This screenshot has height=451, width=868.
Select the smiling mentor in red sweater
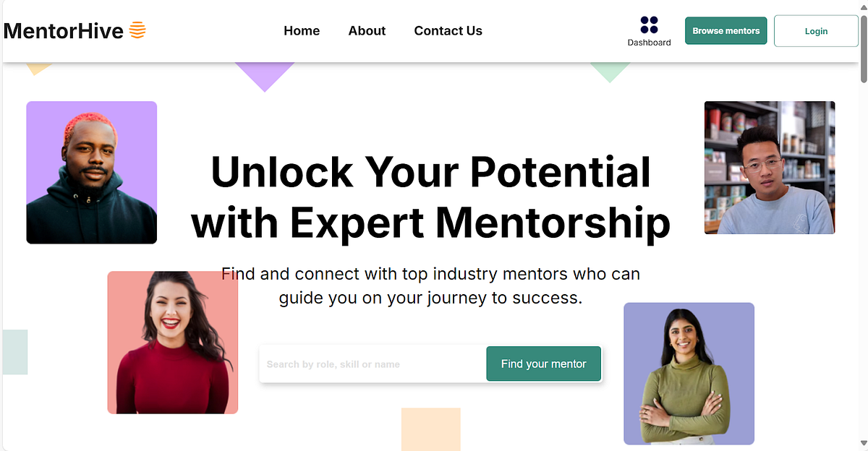pos(172,343)
